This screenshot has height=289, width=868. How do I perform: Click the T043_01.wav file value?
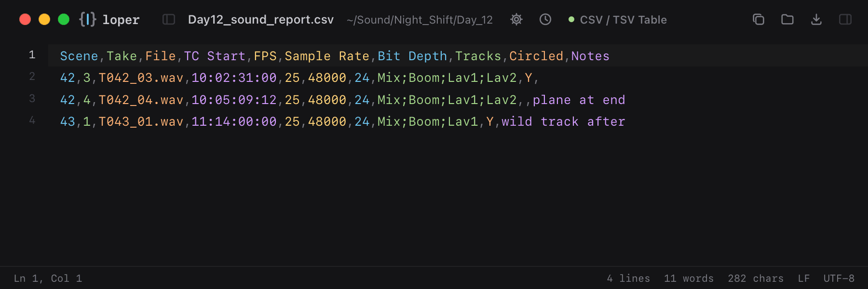tap(141, 121)
